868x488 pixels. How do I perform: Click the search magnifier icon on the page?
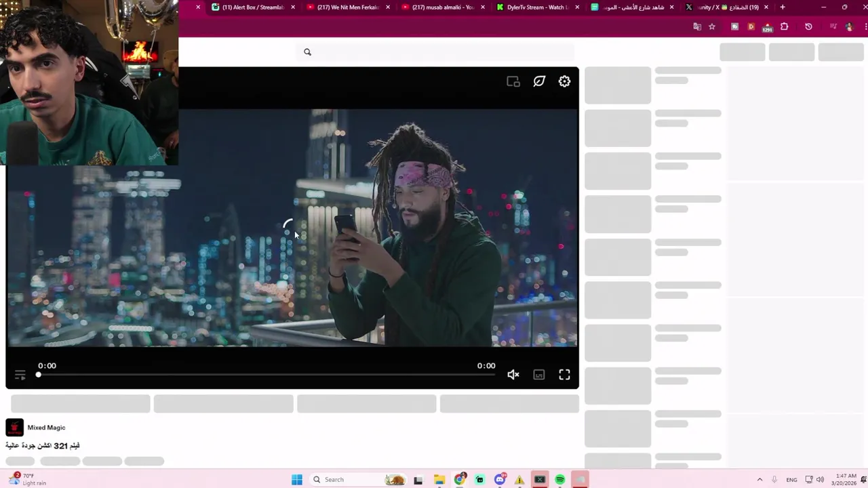[x=307, y=52]
